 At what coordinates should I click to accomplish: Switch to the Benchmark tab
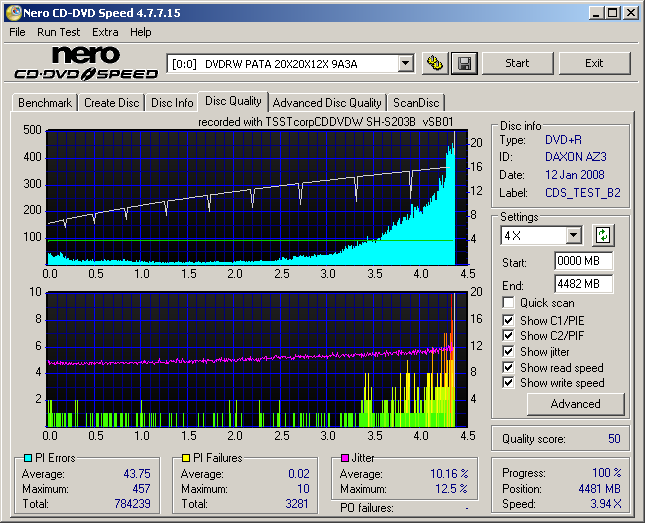[45, 102]
